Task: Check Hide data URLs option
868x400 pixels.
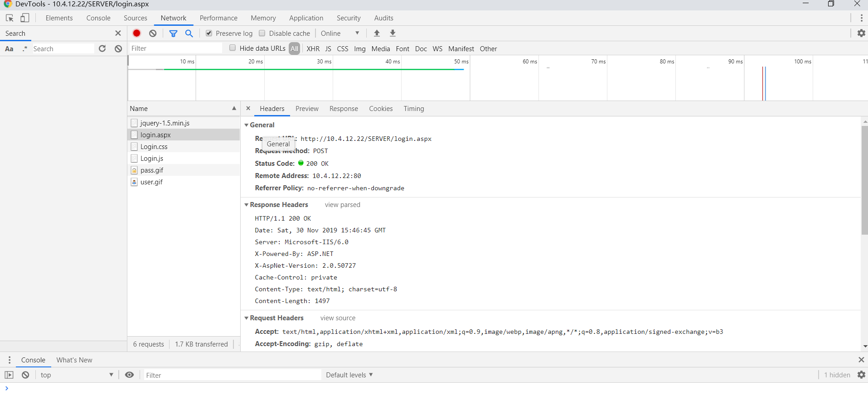Action: click(x=233, y=48)
